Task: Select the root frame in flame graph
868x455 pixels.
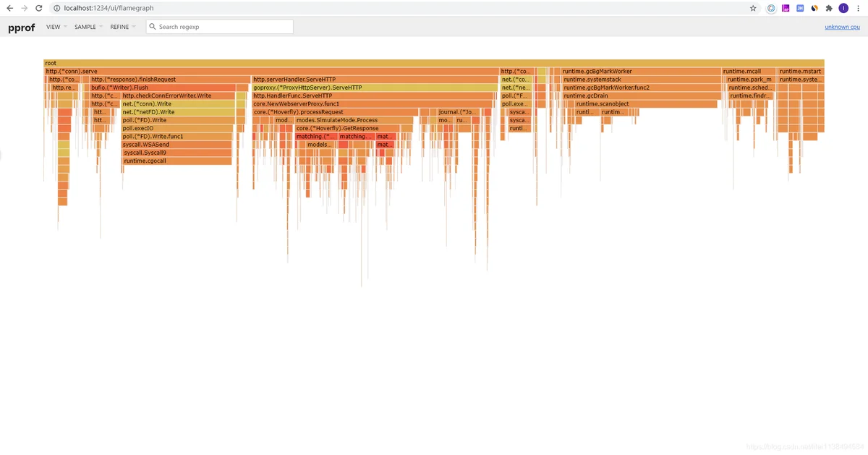Action: pos(433,64)
